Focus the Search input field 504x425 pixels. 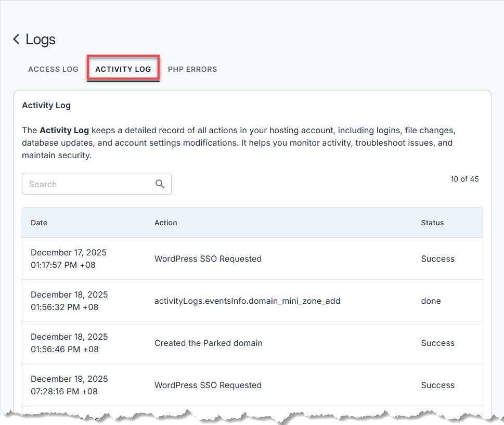tap(87, 184)
